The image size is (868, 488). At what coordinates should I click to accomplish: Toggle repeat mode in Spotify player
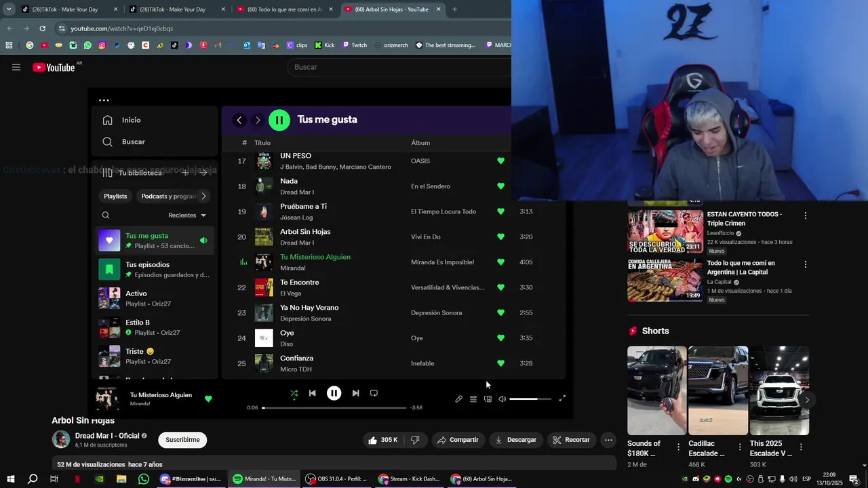pos(374,393)
